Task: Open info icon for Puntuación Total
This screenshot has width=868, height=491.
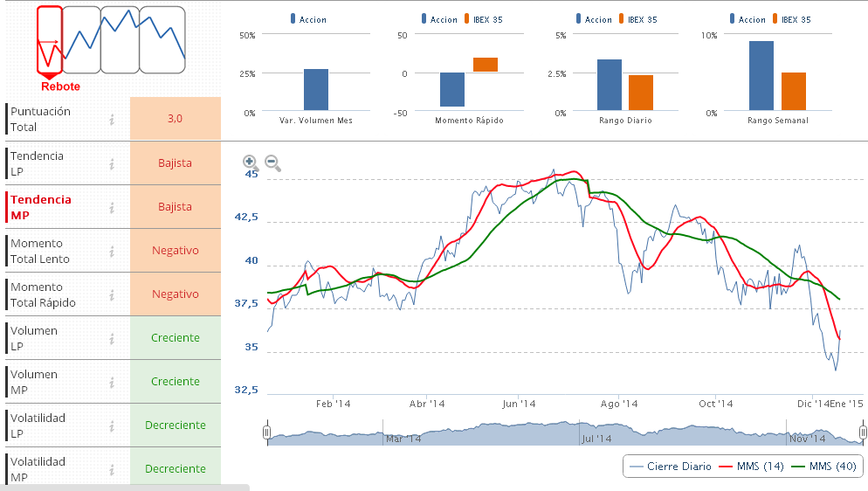Action: (x=112, y=120)
